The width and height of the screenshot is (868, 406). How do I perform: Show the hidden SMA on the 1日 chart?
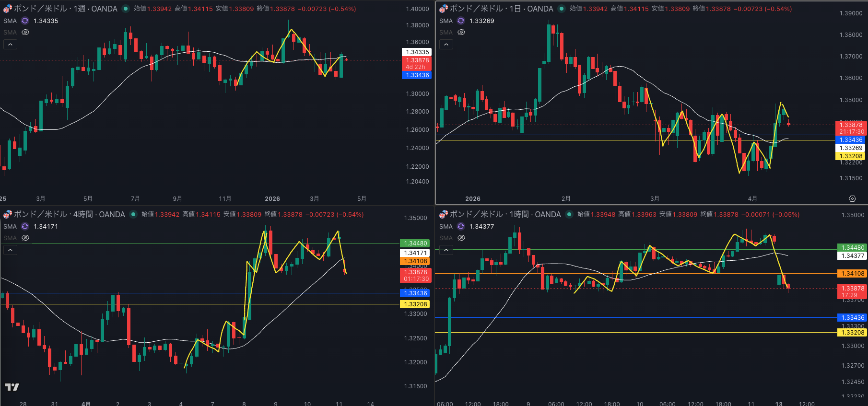(x=461, y=32)
